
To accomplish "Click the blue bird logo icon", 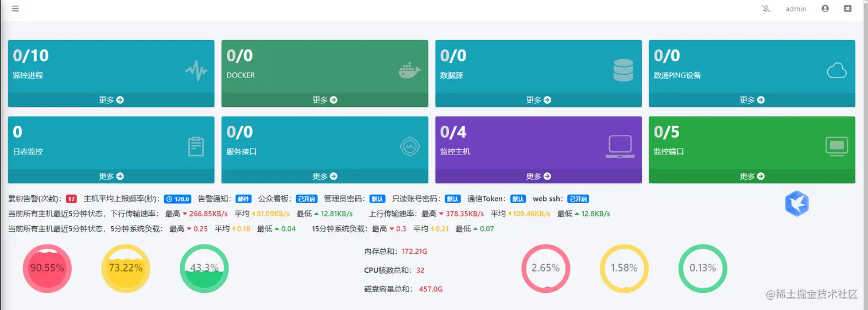I will click(x=796, y=203).
